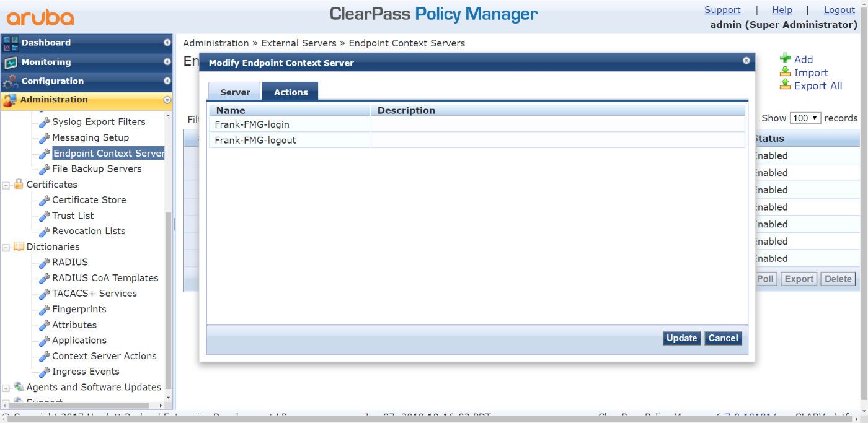Expand Agents and Software Updates node
Screen dimensions: 868x423
click(6, 388)
